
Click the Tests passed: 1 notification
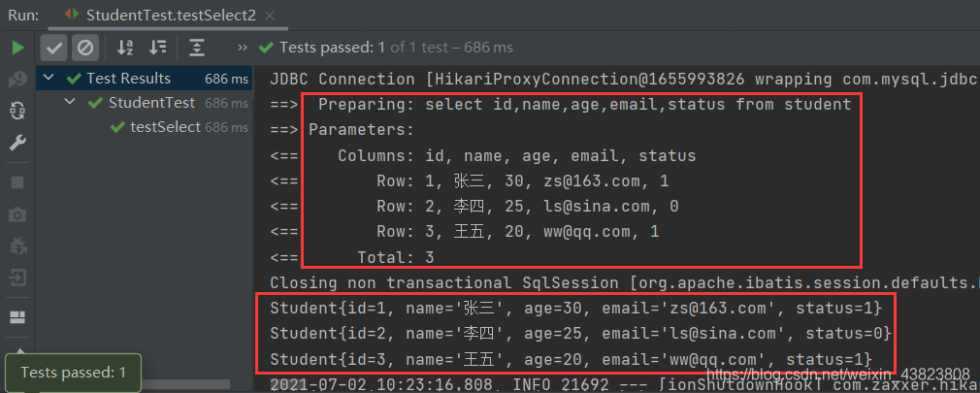[x=73, y=373]
